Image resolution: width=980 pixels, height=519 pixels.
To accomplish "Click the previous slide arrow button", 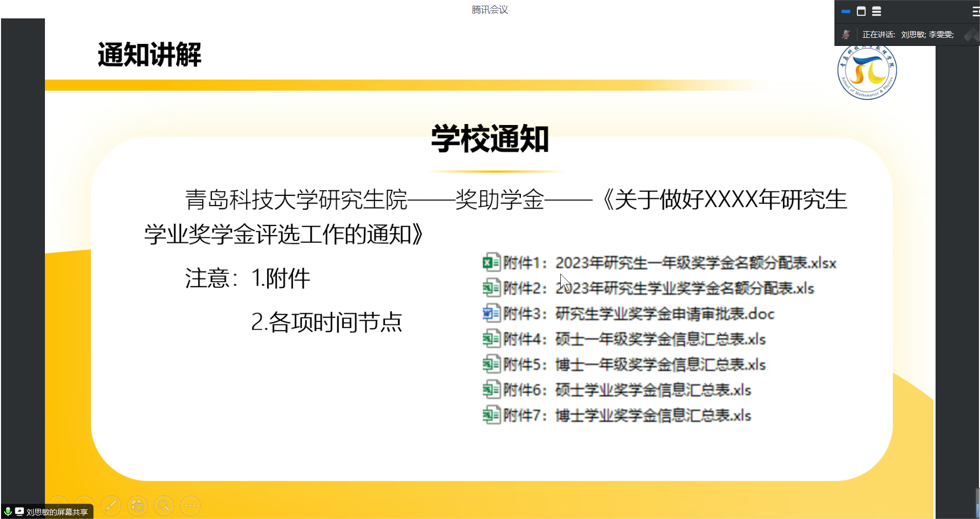I will [x=58, y=505].
